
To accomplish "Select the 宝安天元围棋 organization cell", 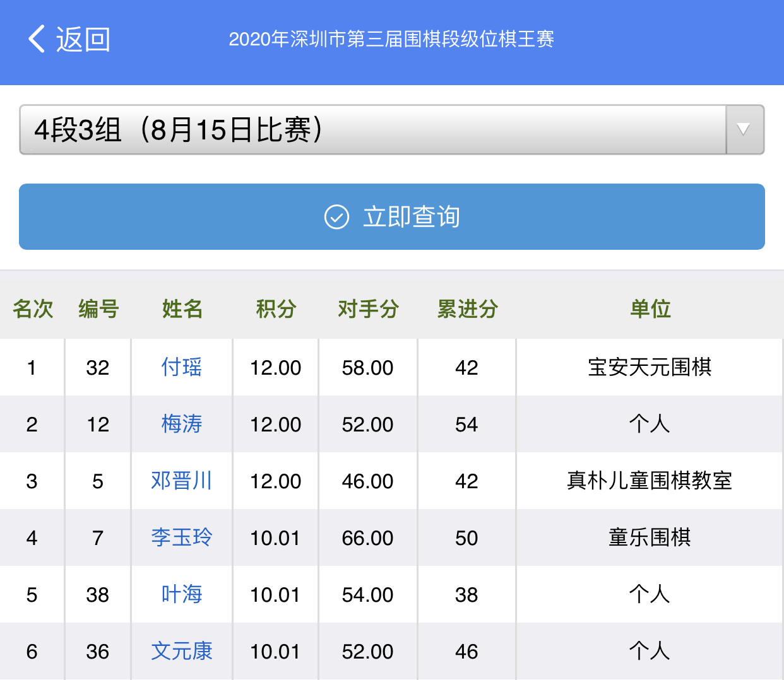I will [650, 367].
